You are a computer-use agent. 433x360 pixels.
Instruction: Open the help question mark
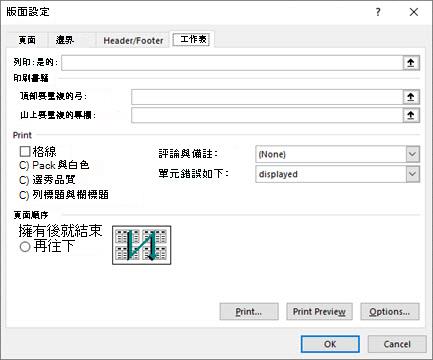[x=378, y=12]
